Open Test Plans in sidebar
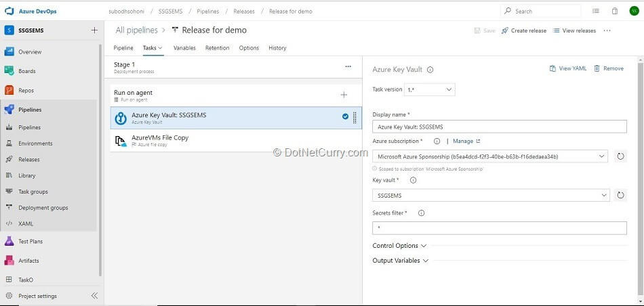This screenshot has height=306, width=644. tap(31, 242)
